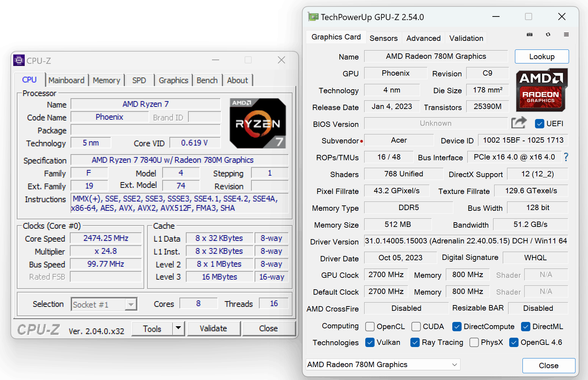Click the Lookup button in GPU-Z
The image size is (588, 380).
click(x=542, y=57)
